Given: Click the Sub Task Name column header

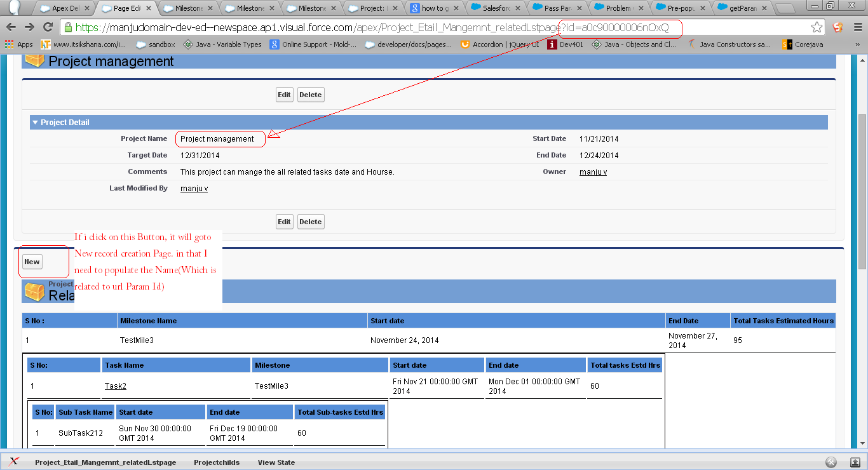Looking at the screenshot, I should [x=85, y=412].
